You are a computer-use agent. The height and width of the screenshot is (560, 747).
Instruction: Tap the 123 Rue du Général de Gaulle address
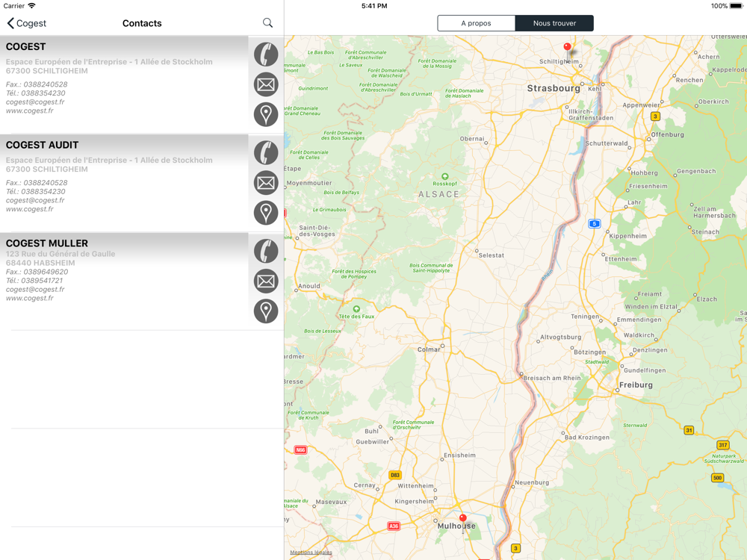pyautogui.click(x=61, y=254)
